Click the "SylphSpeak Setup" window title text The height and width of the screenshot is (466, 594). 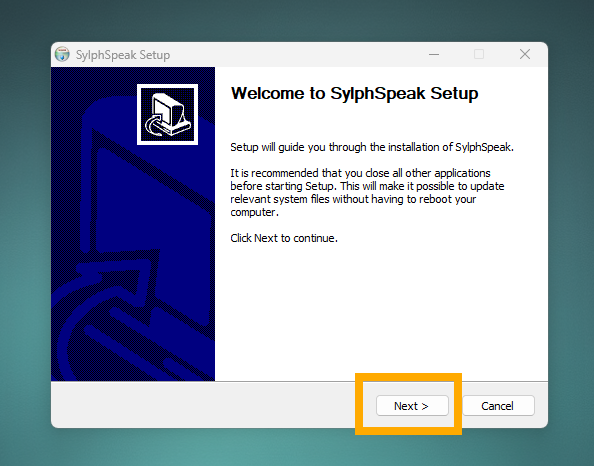[123, 55]
